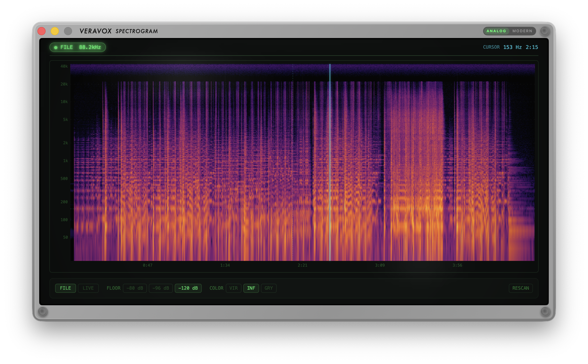Select LIVE source mode
Screen dimensions: 588x364
[88, 288]
